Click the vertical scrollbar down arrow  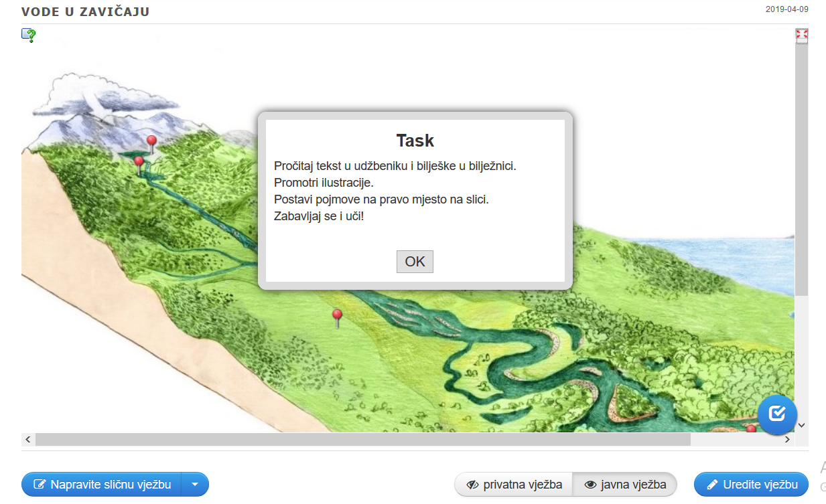[801, 425]
